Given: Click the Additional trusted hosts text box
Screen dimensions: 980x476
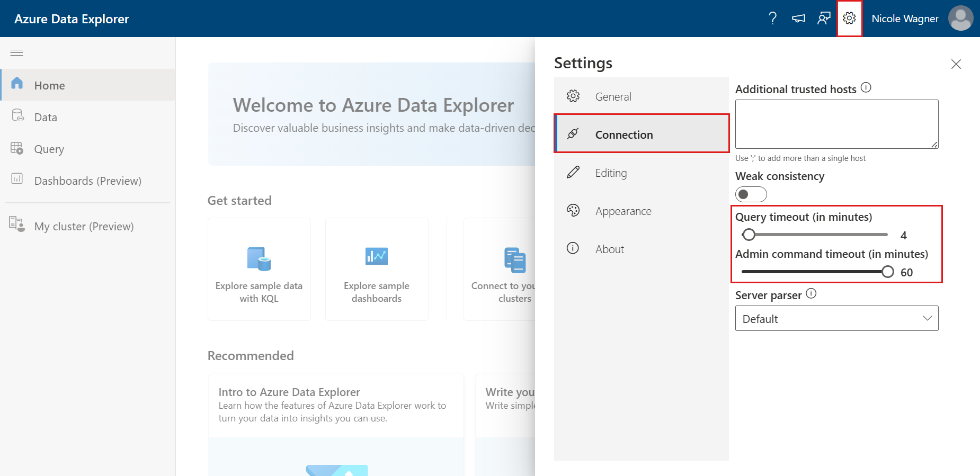Looking at the screenshot, I should click(x=836, y=124).
